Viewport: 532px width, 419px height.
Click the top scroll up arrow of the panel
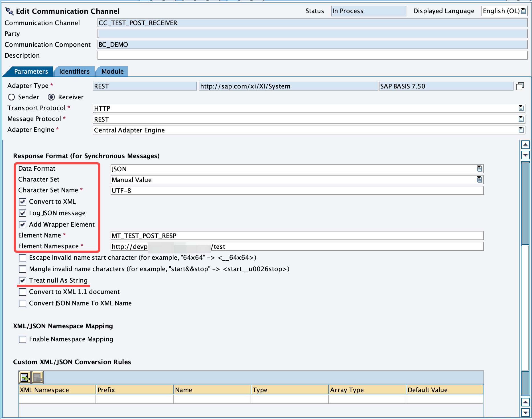click(525, 145)
